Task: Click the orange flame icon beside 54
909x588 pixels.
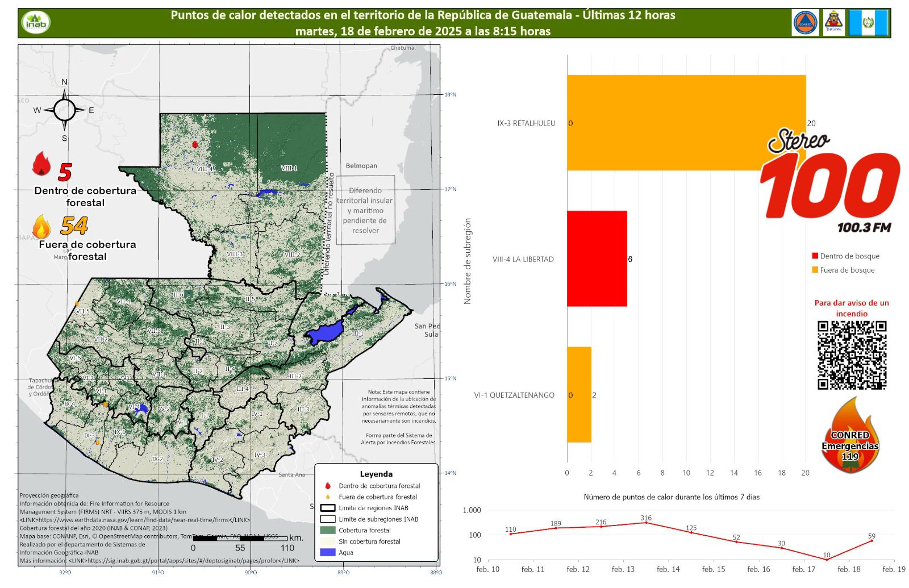Action: (41, 227)
